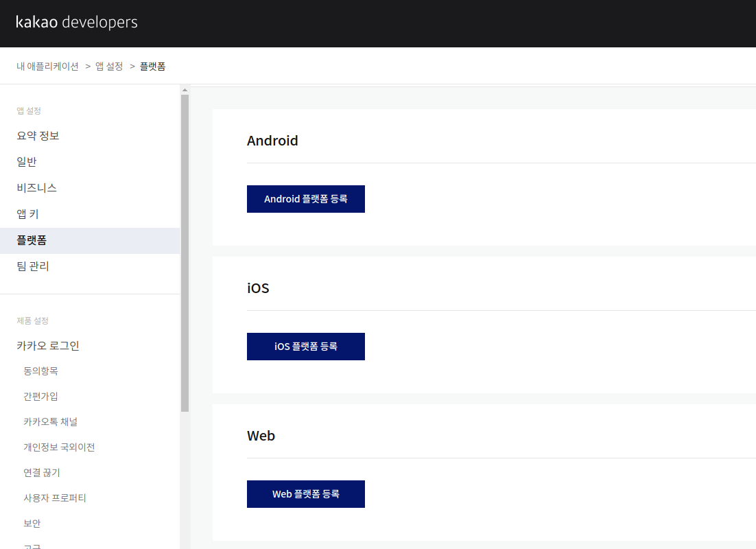This screenshot has height=549, width=756.
Task: Open 내 애플리케이션 breadcrumb link
Action: pos(47,67)
